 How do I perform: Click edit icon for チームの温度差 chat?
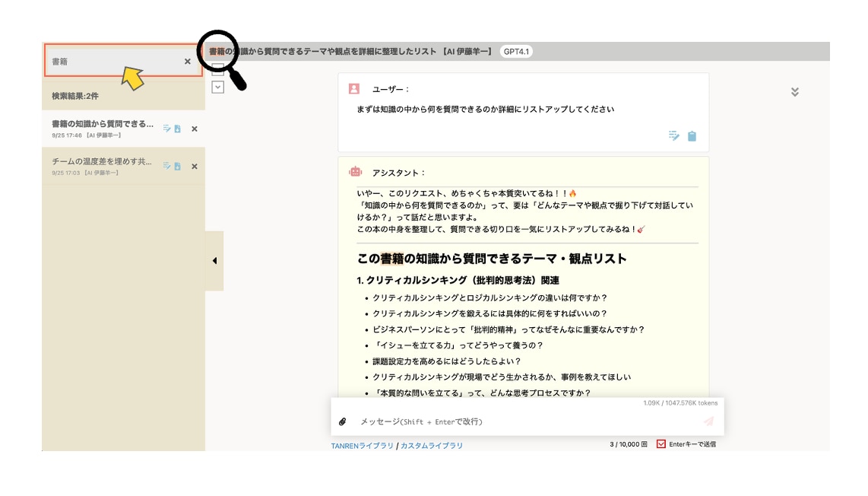pos(166,166)
